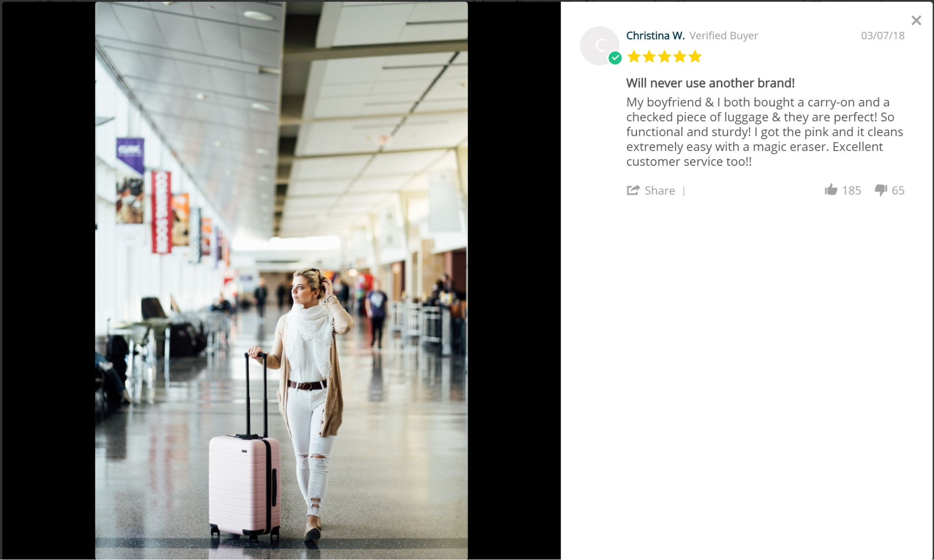The width and height of the screenshot is (934, 560).
Task: Click the black backdrop left of the photo
Action: tap(49, 280)
